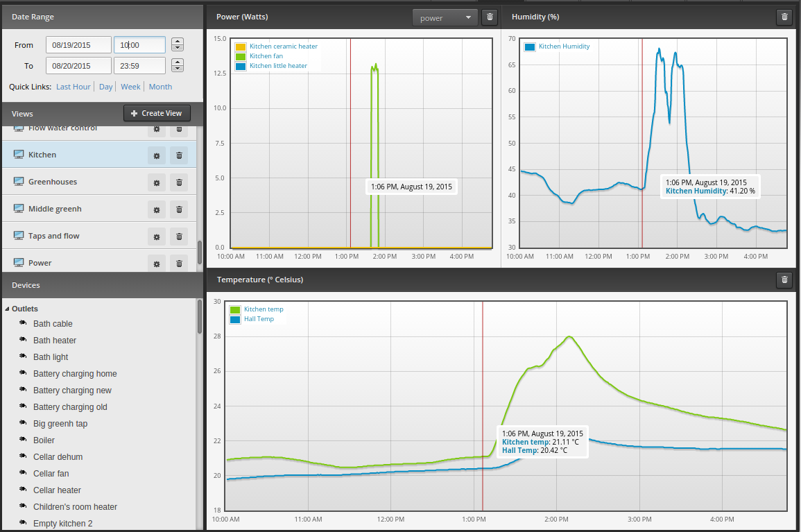Focus the From time field
Screen dimensions: 801x532
139,45
